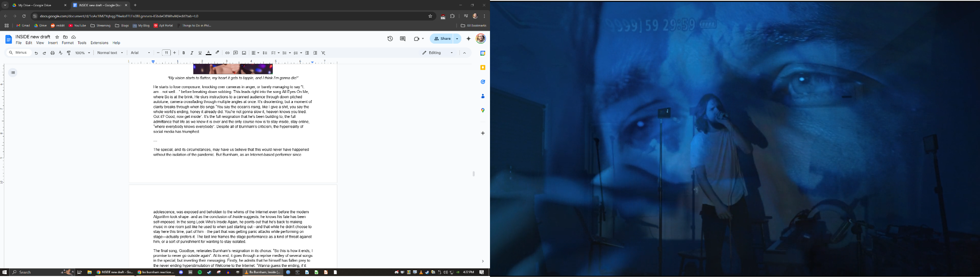This screenshot has width=980, height=277.
Task: Open the reddit bookmark
Action: point(58,25)
